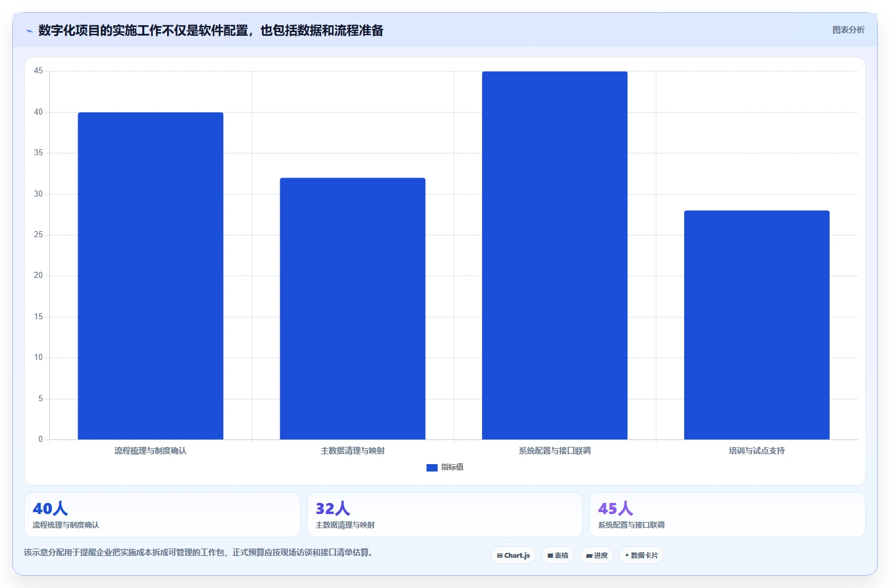Click the chart title heading text
This screenshot has height=588, width=890.
[x=211, y=30]
